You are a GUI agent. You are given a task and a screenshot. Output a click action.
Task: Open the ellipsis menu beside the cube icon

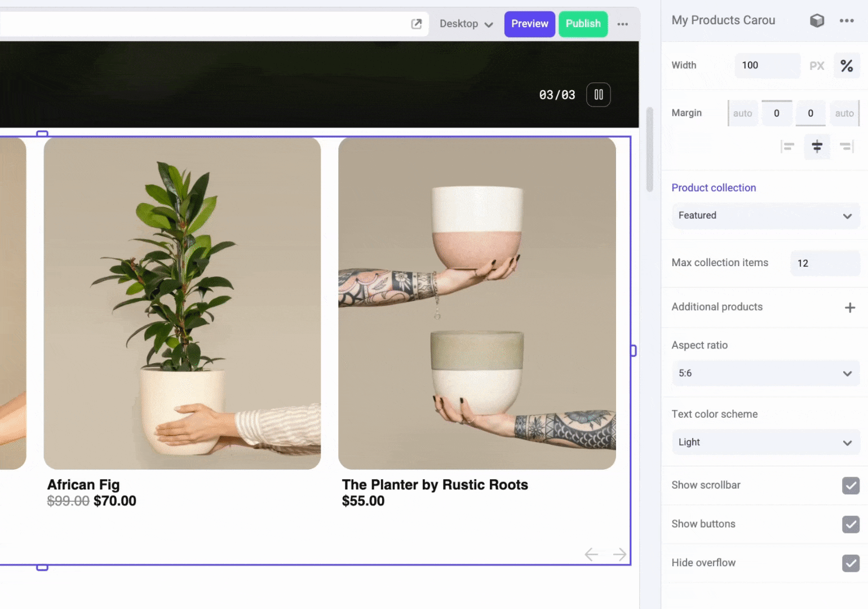[x=847, y=20]
